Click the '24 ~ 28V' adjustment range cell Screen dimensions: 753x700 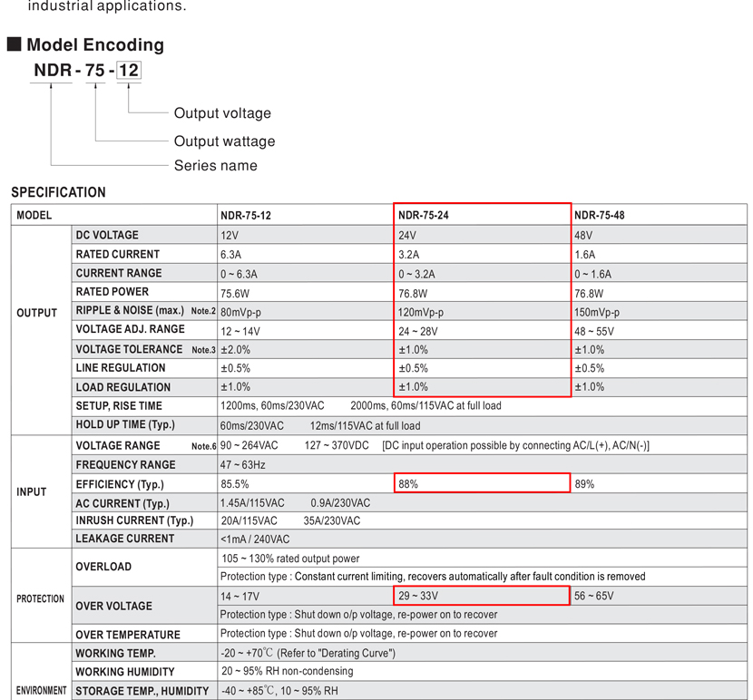[x=418, y=332]
